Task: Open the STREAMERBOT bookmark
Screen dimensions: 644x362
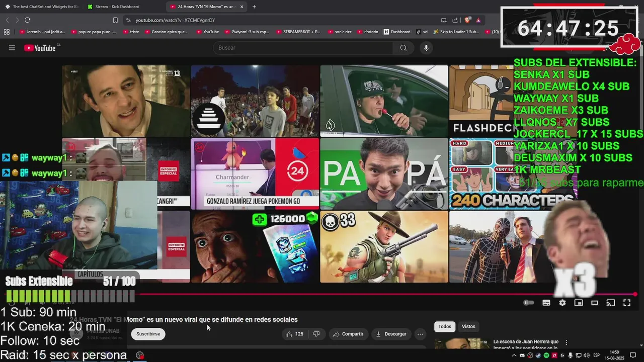Action: (x=298, y=32)
